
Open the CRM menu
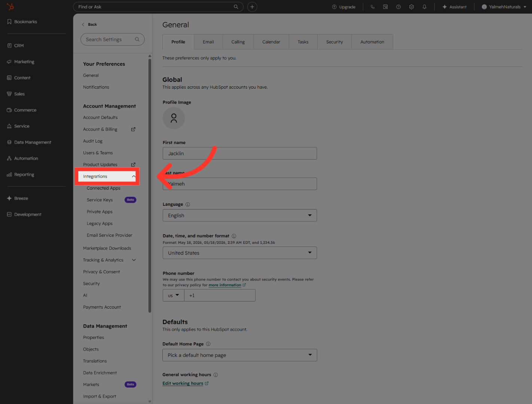[15, 46]
